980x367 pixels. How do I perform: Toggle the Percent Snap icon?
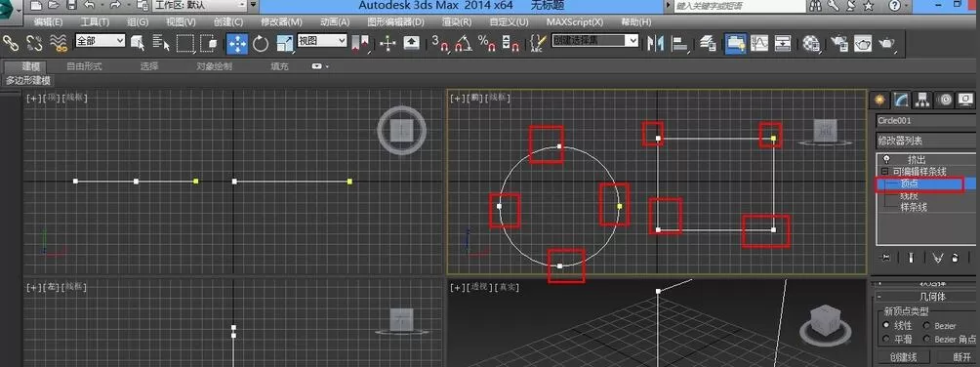pos(486,43)
